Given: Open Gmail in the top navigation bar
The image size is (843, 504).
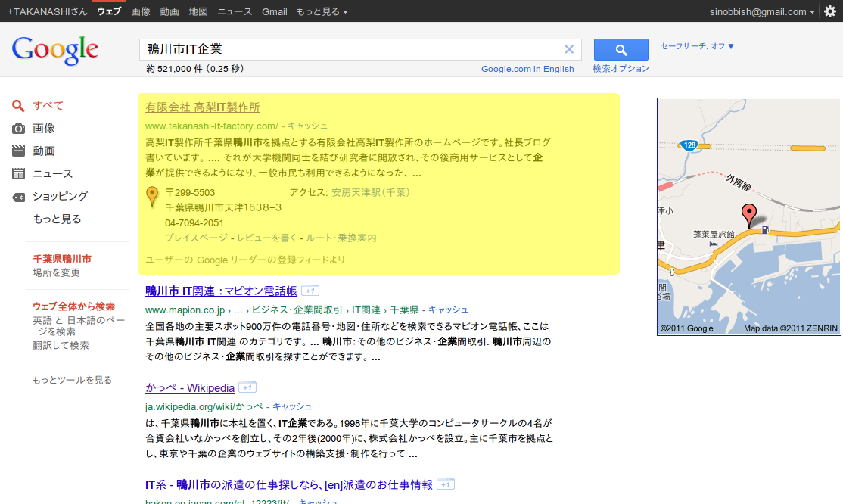Looking at the screenshot, I should click(x=274, y=12).
